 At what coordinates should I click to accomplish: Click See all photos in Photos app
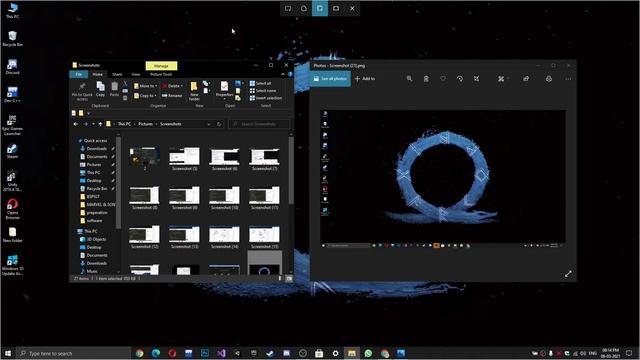[x=330, y=79]
